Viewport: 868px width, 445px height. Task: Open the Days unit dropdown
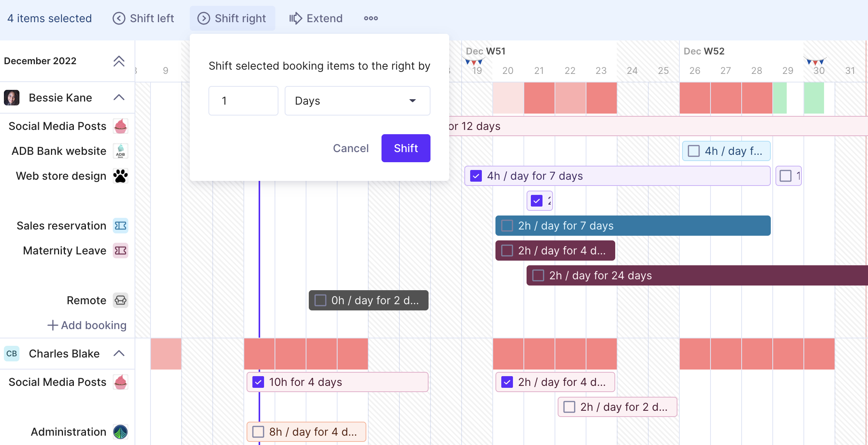tap(357, 101)
